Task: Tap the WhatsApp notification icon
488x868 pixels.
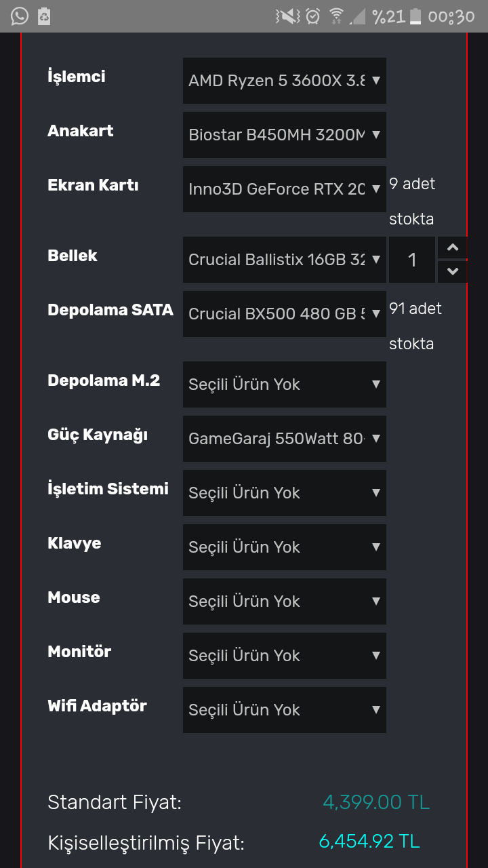Action: click(x=20, y=16)
